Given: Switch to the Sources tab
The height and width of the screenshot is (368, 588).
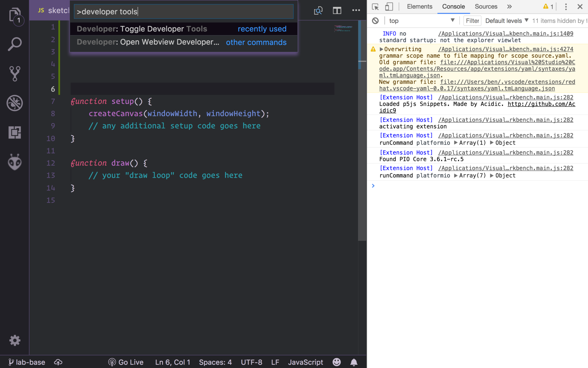Looking at the screenshot, I should tap(486, 7).
